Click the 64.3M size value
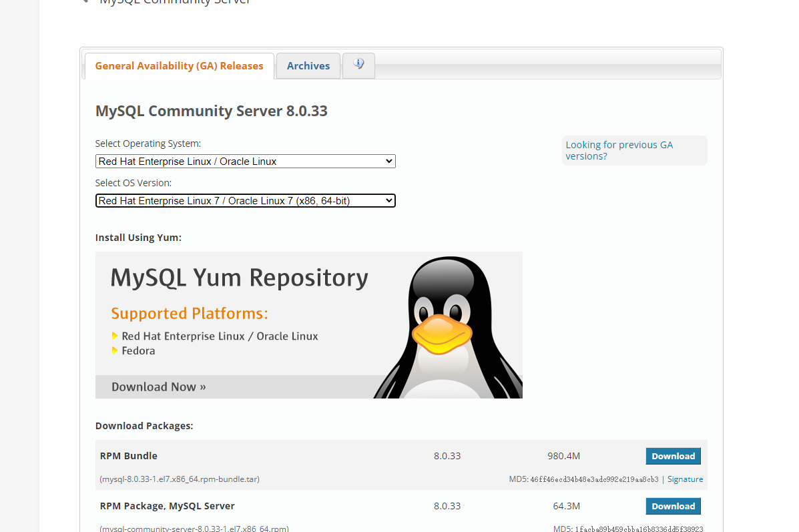Screen dimensions: 799x532 [x=566, y=506]
